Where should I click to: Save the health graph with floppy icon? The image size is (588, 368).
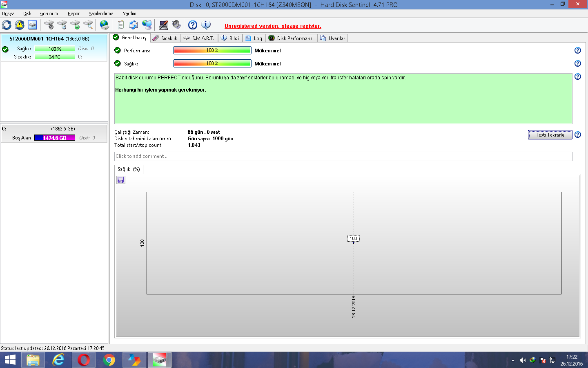pyautogui.click(x=121, y=180)
